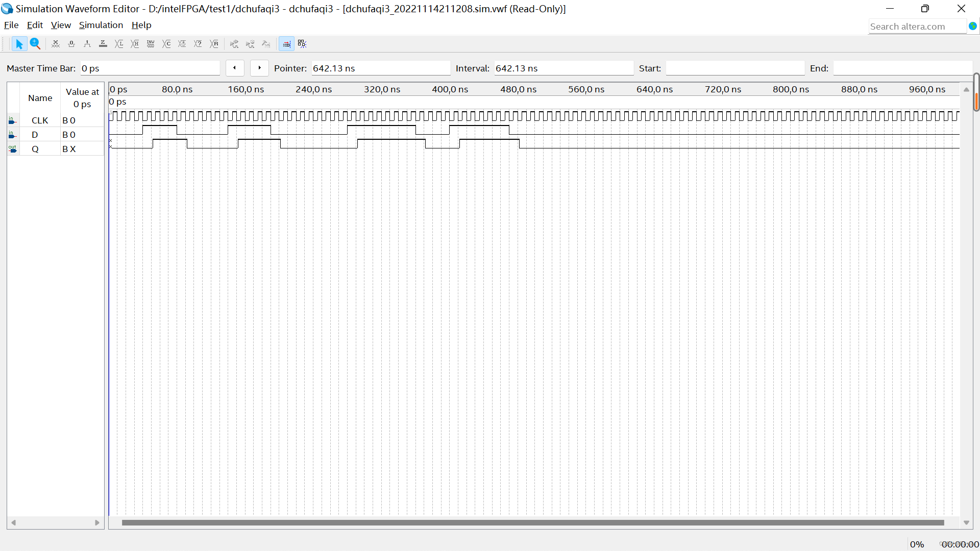Move time bar to next transition
This screenshot has width=980, height=551.
point(259,68)
